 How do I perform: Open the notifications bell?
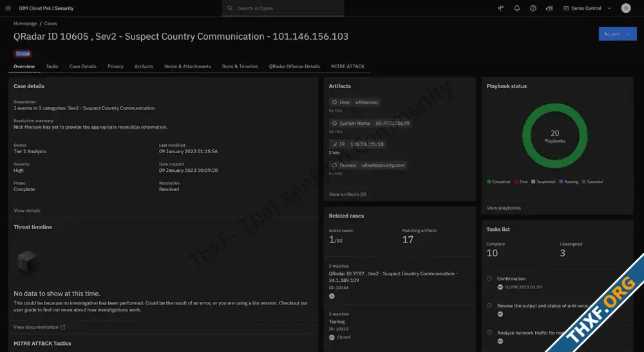(516, 8)
